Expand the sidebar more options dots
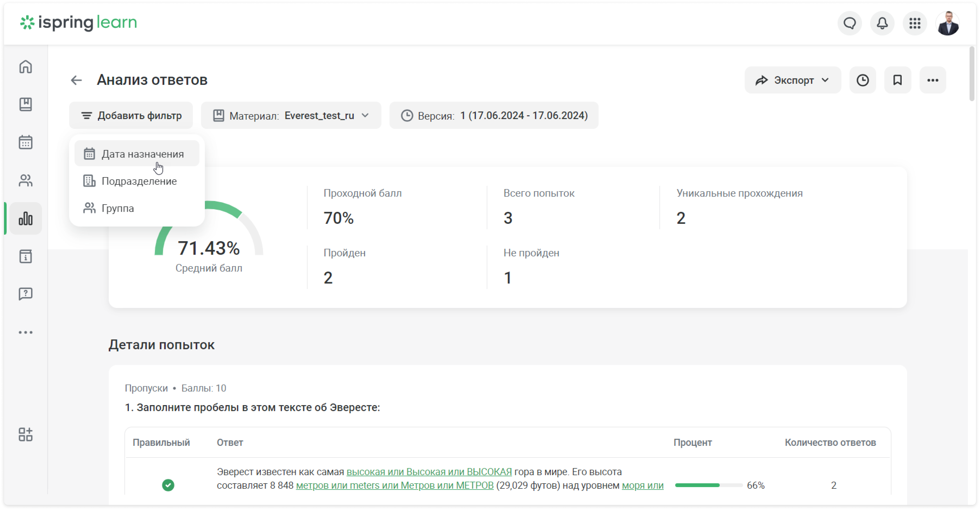This screenshot has width=980, height=510. pos(26,332)
